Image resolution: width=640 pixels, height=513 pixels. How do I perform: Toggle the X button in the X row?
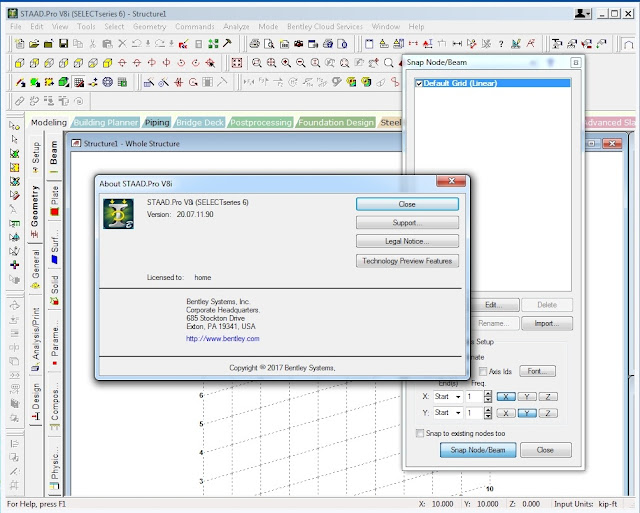pyautogui.click(x=506, y=397)
